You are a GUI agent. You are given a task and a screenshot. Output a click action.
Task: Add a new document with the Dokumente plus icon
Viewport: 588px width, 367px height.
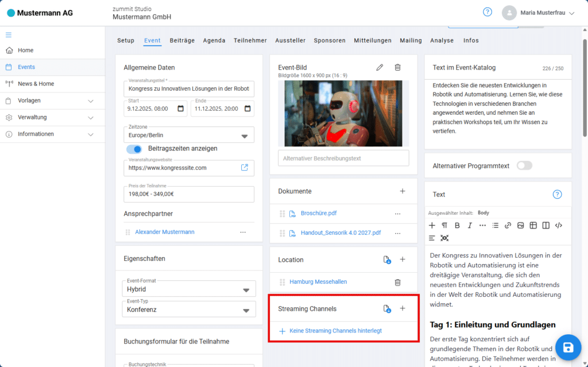403,191
